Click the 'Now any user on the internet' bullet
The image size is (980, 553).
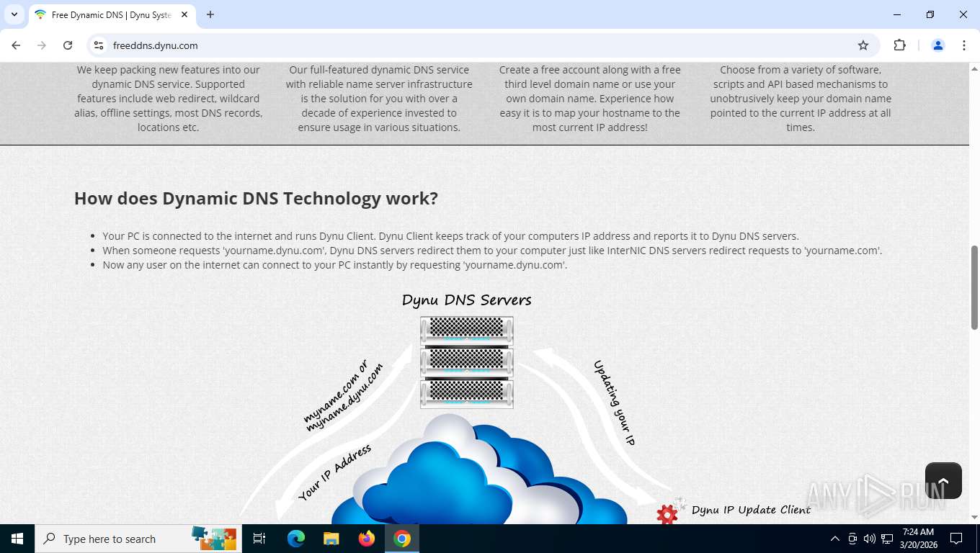coord(334,265)
